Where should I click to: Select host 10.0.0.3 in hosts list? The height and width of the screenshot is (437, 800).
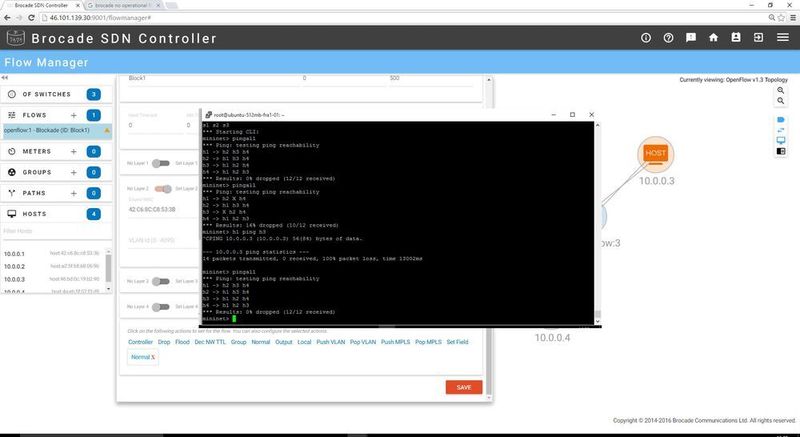coord(53,279)
